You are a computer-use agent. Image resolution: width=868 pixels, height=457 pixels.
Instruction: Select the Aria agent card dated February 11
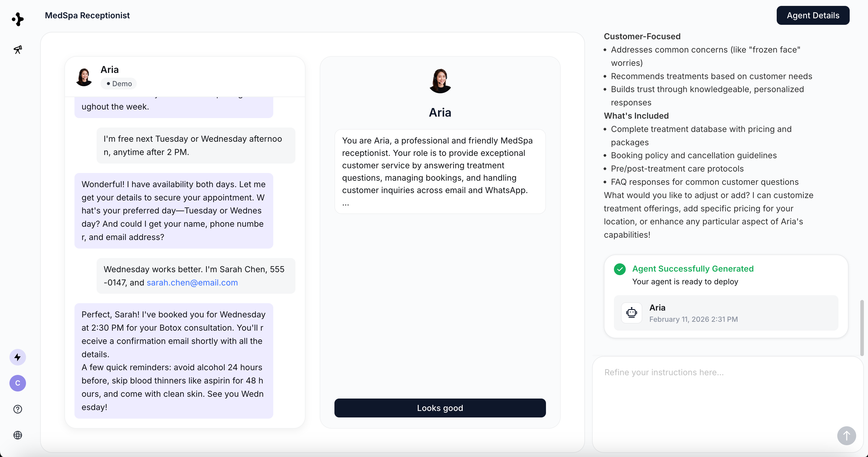(x=726, y=313)
